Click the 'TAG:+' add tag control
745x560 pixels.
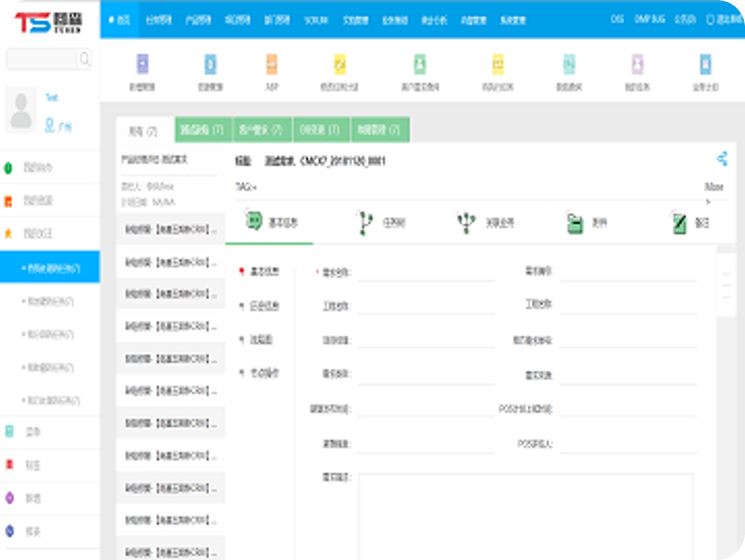246,187
